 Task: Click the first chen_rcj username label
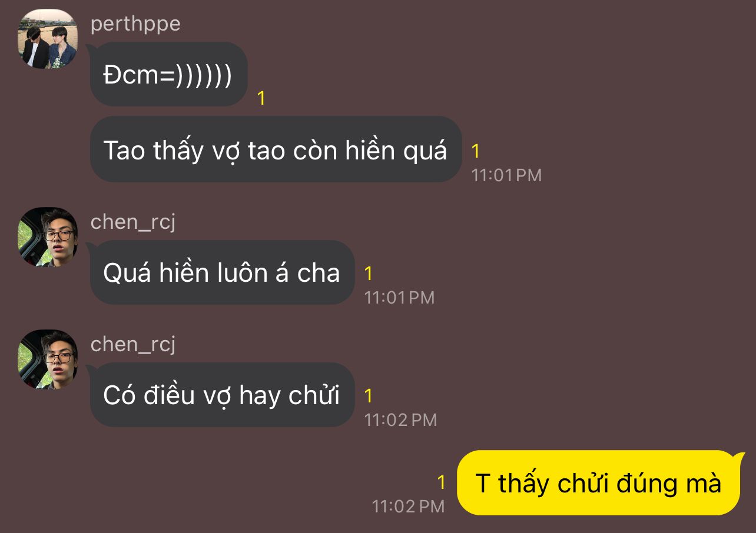[x=133, y=222]
